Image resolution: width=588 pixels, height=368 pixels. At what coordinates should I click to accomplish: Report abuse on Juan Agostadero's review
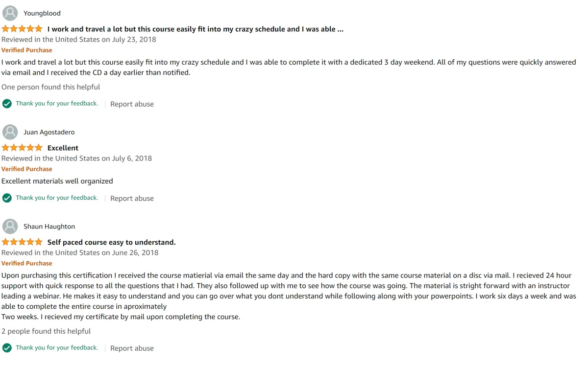click(x=132, y=199)
